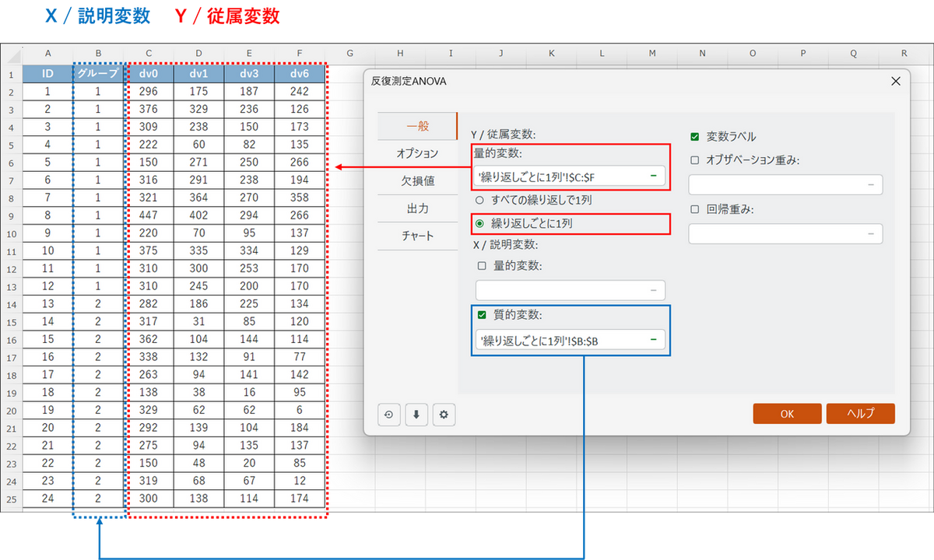Click the ヘルプ button
Screen dimensions: 934x560
pos(860,414)
